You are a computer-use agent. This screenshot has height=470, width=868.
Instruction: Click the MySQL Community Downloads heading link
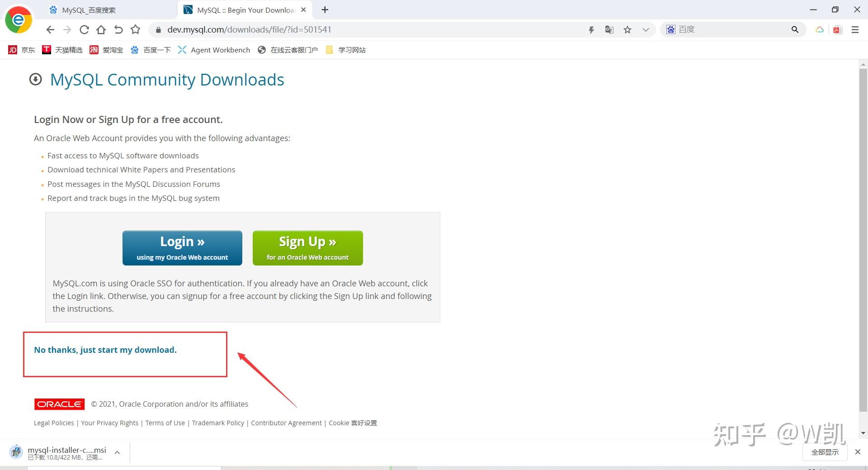[x=167, y=80]
